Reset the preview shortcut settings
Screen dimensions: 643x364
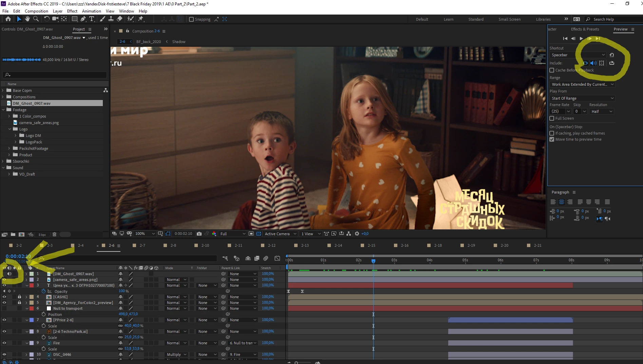pos(612,55)
